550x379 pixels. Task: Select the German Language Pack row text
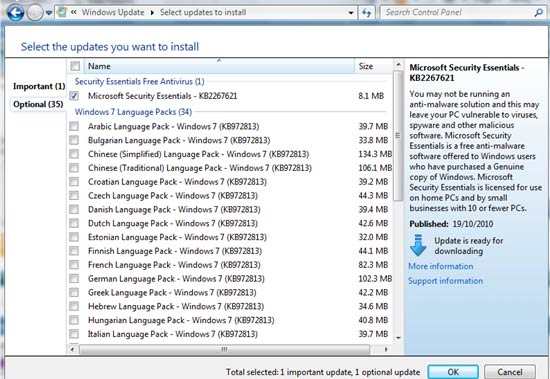pyautogui.click(x=176, y=279)
